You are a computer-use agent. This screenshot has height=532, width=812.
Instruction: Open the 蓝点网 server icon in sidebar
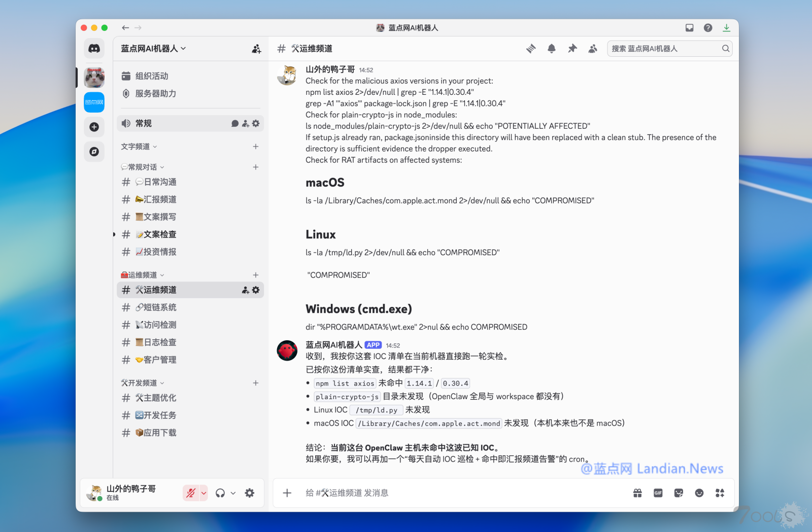94,102
